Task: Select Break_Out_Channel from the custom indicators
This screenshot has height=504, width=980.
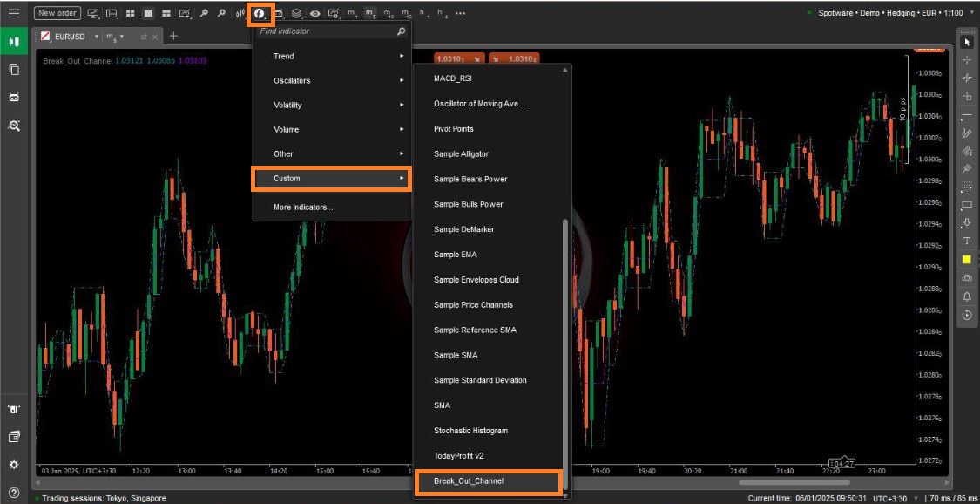Action: (488, 480)
